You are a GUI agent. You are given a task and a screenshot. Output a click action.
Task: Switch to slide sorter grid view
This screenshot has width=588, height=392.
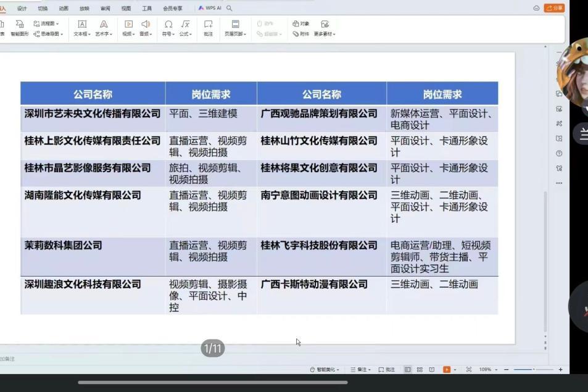coord(420,369)
